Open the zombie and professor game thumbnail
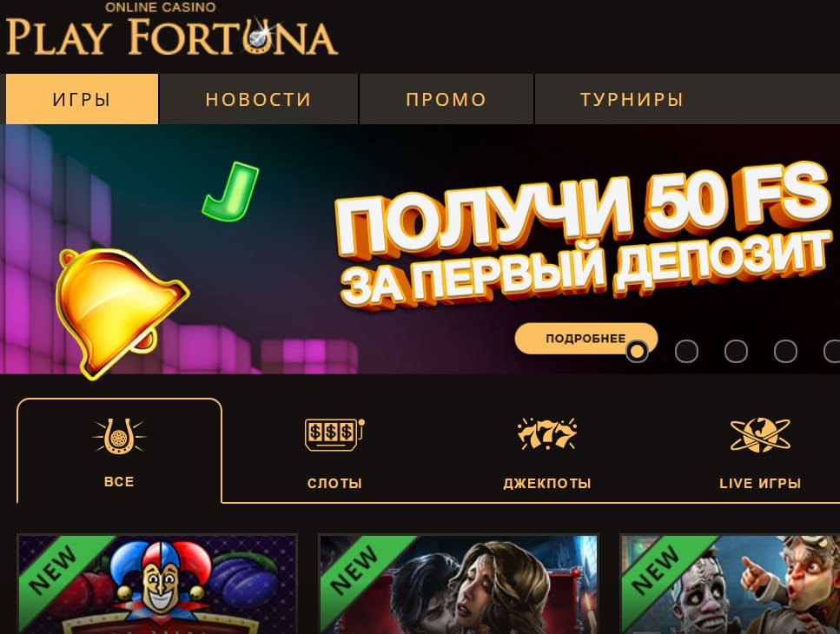The height and width of the screenshot is (634, 840). tap(730, 584)
